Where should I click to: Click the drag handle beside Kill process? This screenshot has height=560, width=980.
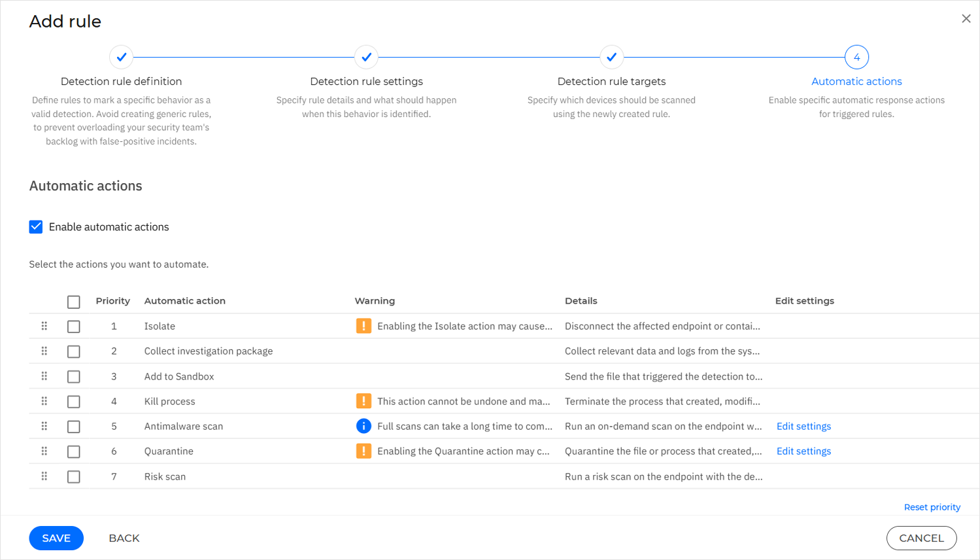pos(44,401)
